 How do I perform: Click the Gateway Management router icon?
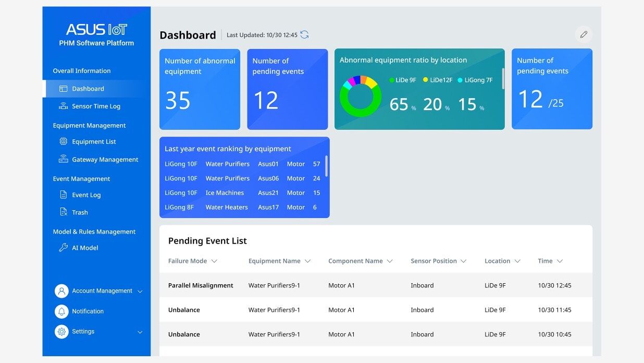point(64,160)
